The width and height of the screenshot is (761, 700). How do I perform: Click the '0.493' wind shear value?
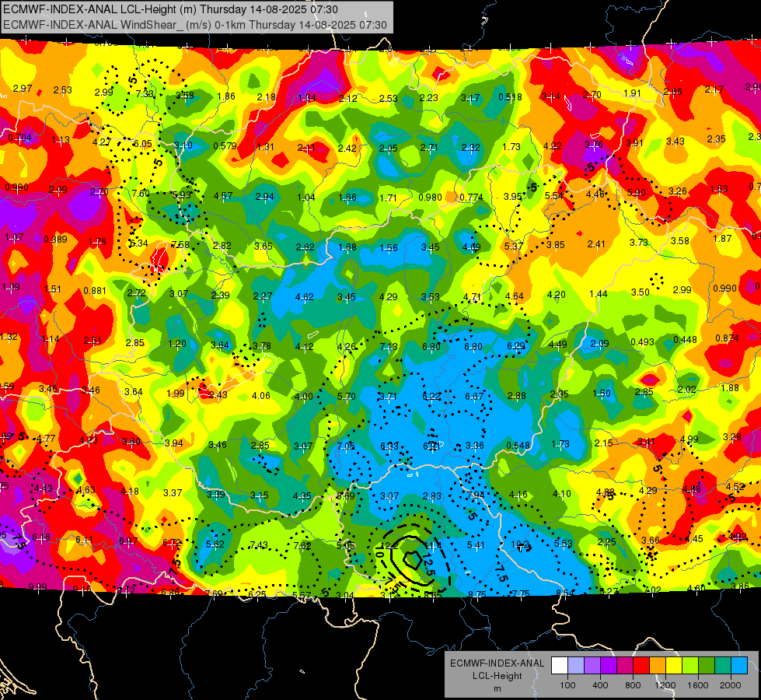(642, 342)
